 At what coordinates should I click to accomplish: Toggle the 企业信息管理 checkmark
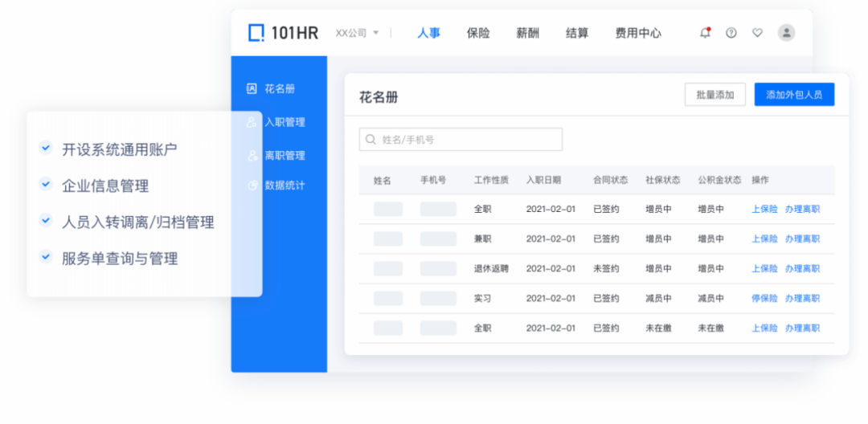point(46,185)
